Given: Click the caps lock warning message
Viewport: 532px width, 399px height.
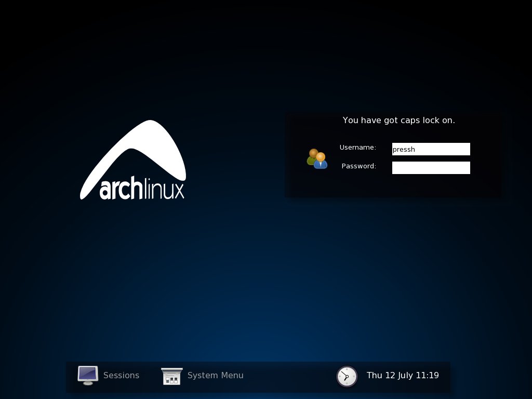Looking at the screenshot, I should [x=398, y=120].
